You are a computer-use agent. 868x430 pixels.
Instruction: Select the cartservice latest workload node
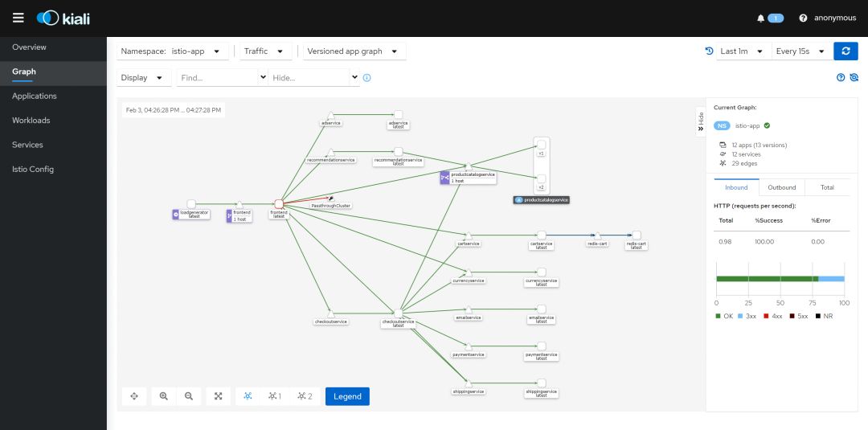tap(542, 235)
